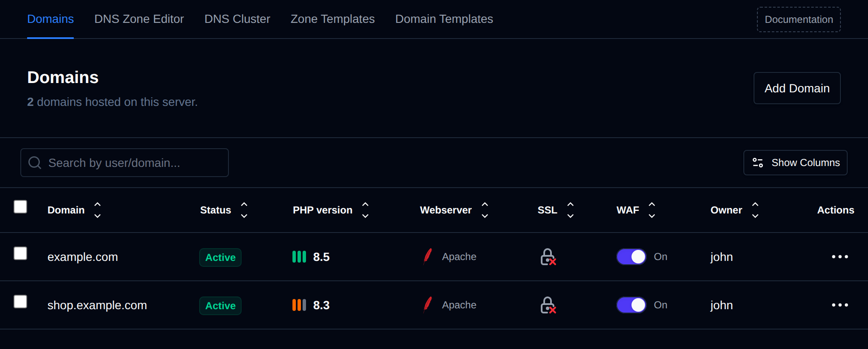868x349 pixels.
Task: Open the example.com domain entry
Action: click(x=83, y=257)
